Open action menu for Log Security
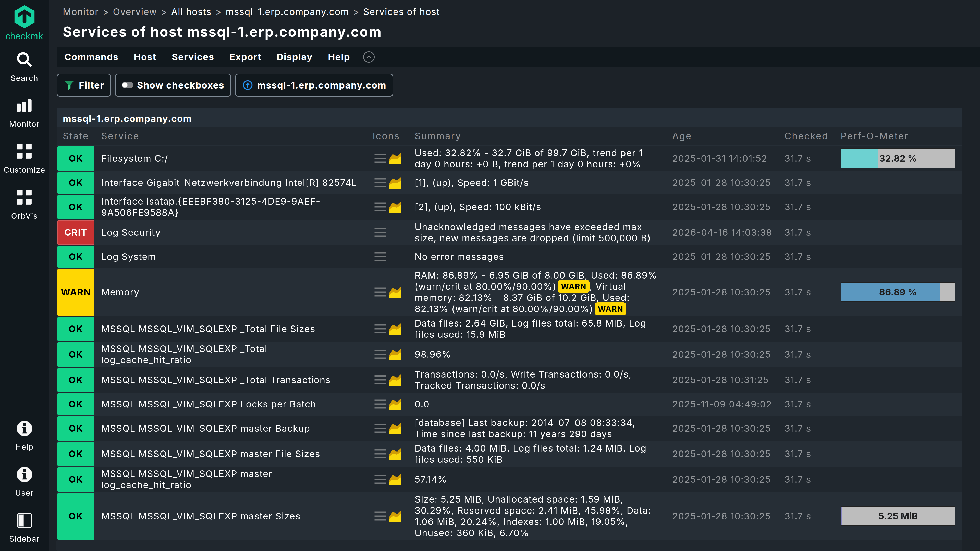This screenshot has width=980, height=551. (380, 232)
